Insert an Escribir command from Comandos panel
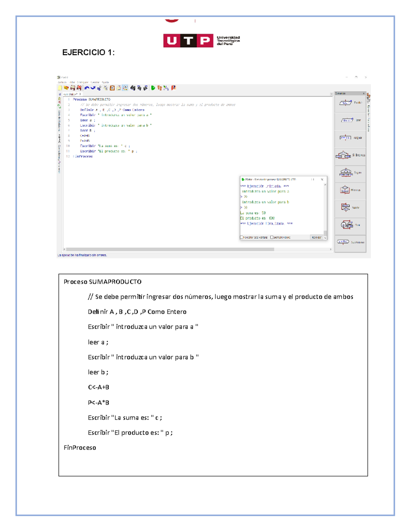The height and width of the screenshot is (532, 411). click(345, 103)
